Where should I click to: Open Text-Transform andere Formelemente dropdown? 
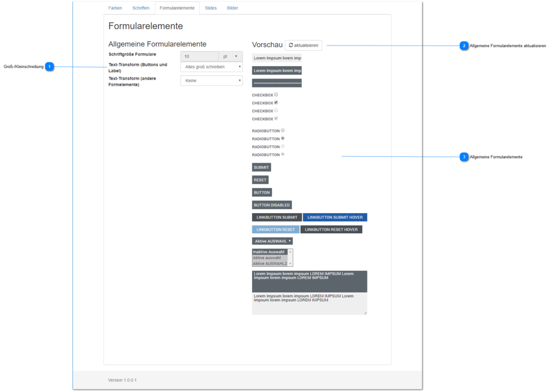tap(212, 80)
